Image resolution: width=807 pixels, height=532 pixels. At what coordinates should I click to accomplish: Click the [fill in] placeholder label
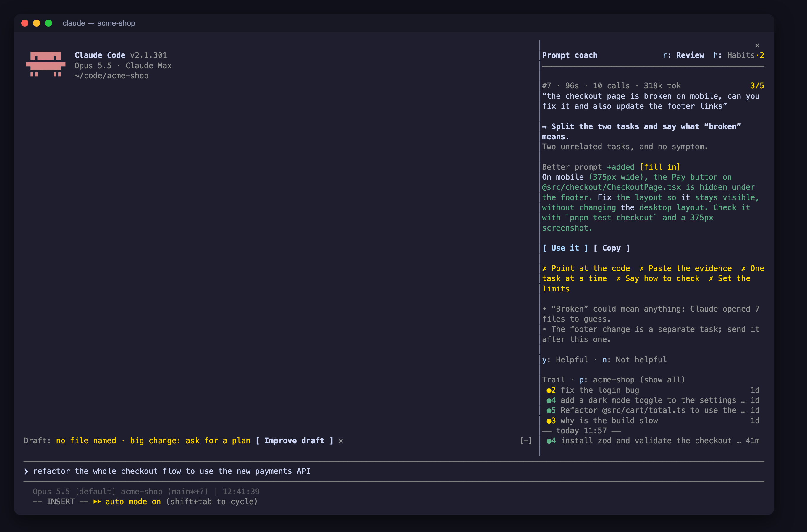click(660, 167)
